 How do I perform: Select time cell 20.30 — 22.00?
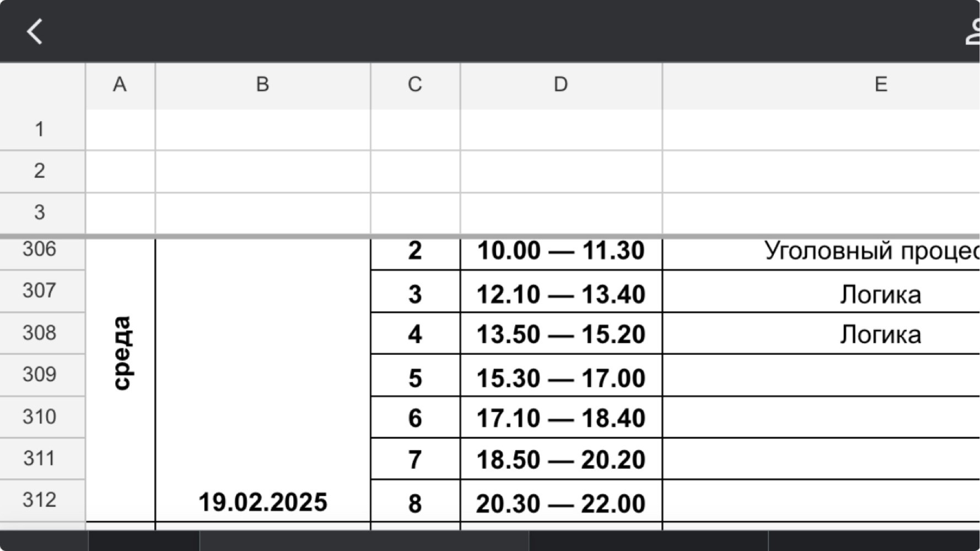pos(561,501)
